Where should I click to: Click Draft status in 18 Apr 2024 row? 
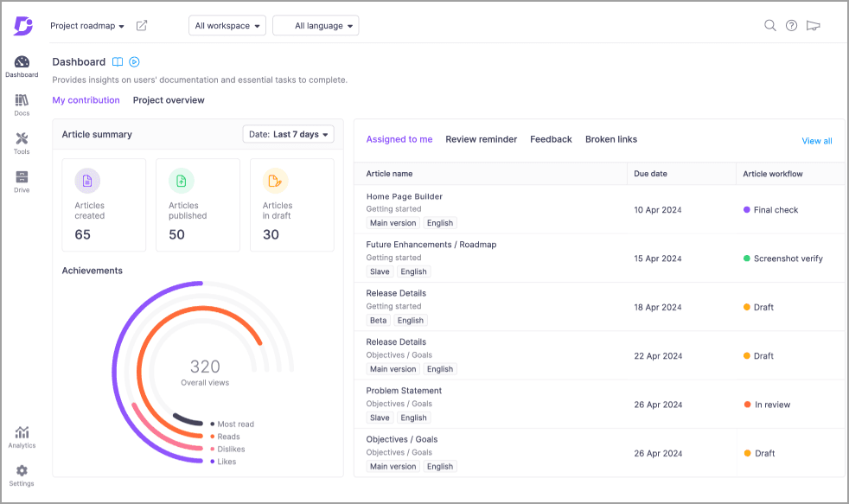coord(758,308)
